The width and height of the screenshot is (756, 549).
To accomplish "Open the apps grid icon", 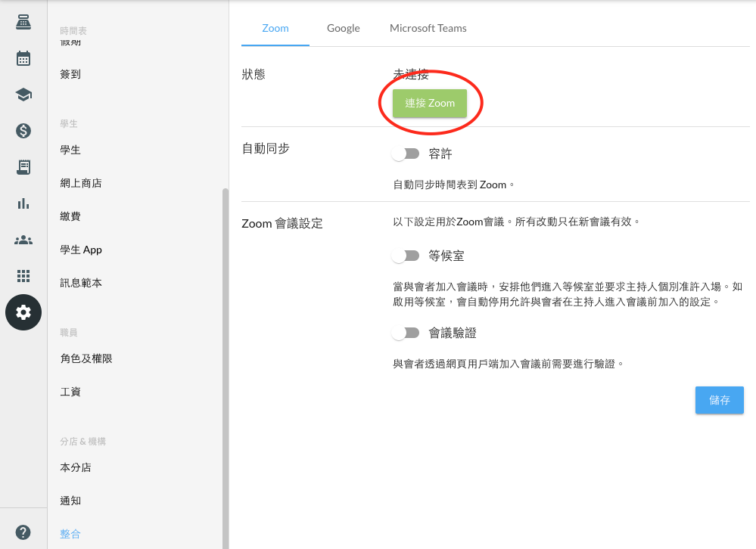I will point(23,276).
